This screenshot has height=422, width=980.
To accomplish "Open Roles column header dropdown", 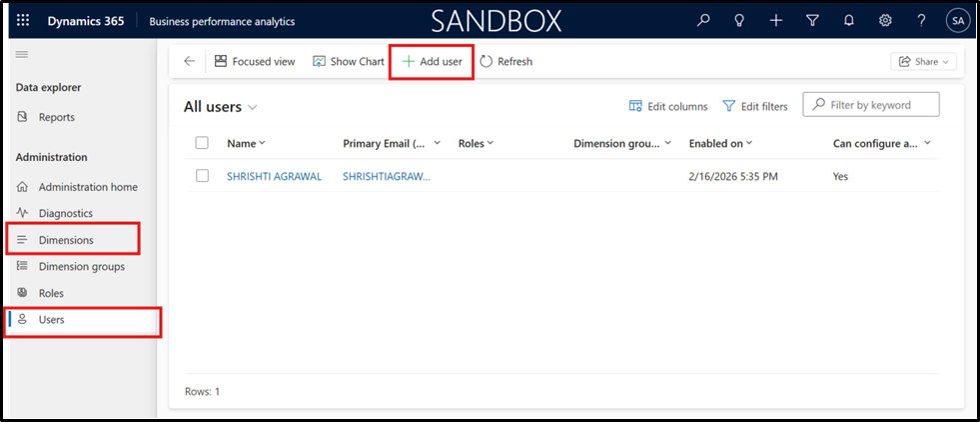I will tap(477, 143).
